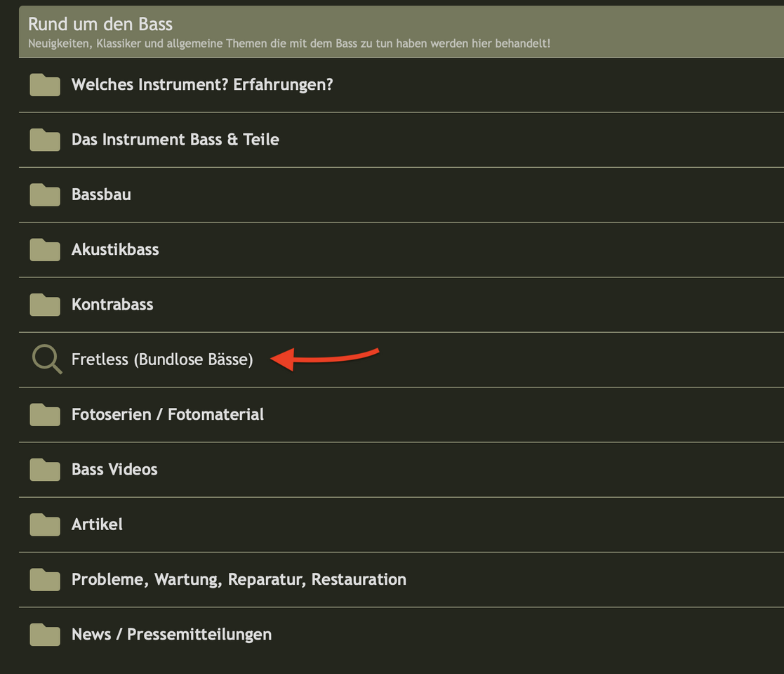Open Probleme, Wartung, Reparatur, Restauration forum
The image size is (784, 674).
[x=239, y=579]
